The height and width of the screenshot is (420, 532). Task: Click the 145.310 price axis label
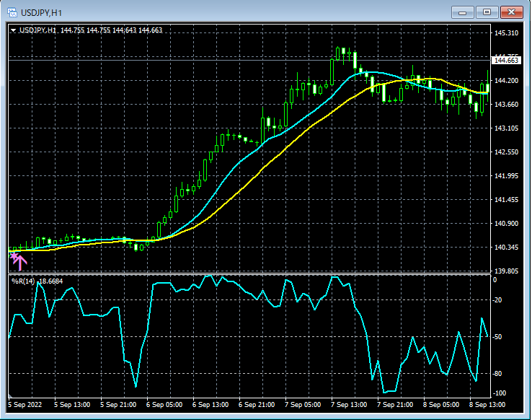point(506,33)
